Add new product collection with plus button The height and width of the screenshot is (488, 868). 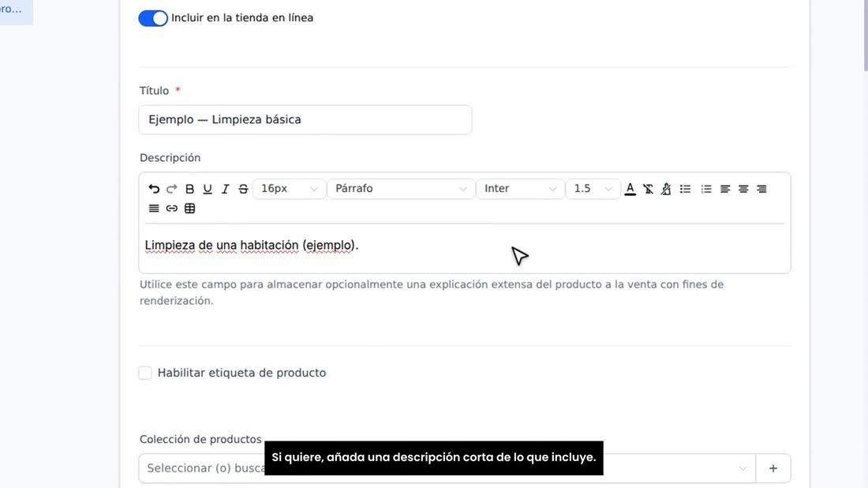pyautogui.click(x=773, y=468)
